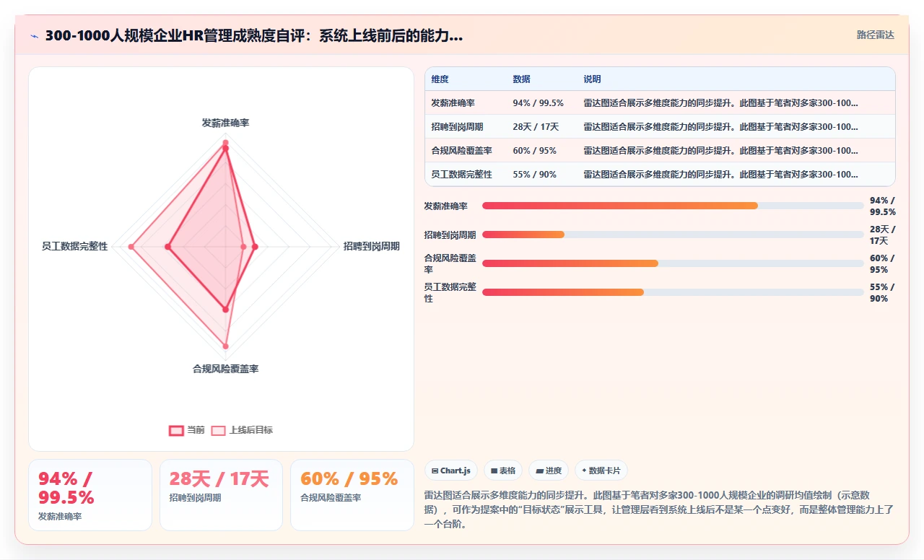Click the inner current point on the 合规风险覆盖率 axis
The height and width of the screenshot is (560, 924).
(x=225, y=309)
